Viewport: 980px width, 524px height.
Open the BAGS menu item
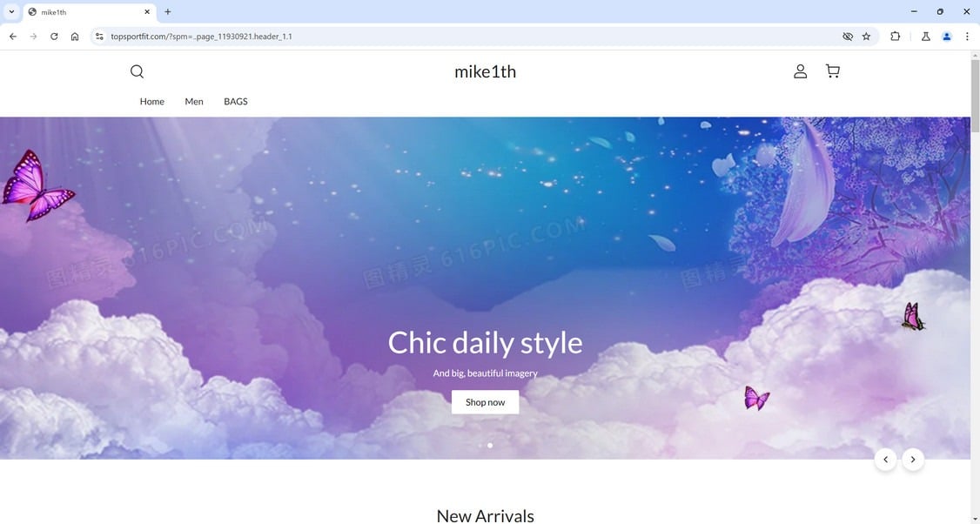point(236,101)
